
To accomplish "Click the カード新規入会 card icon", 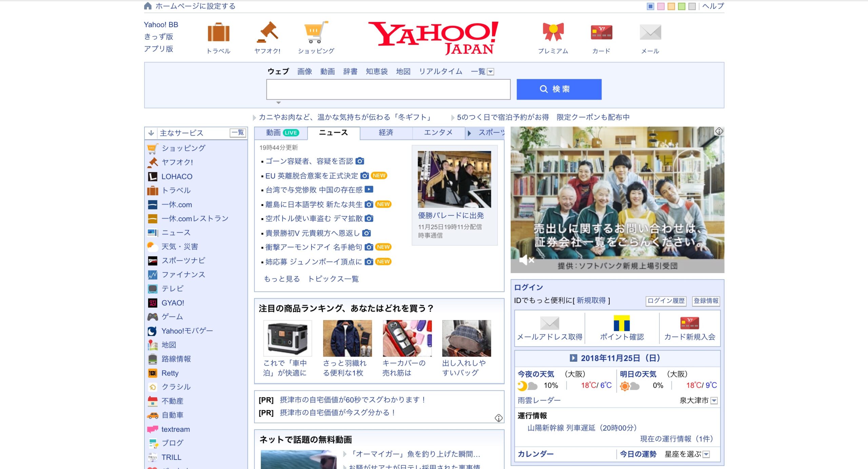I will coord(689,323).
